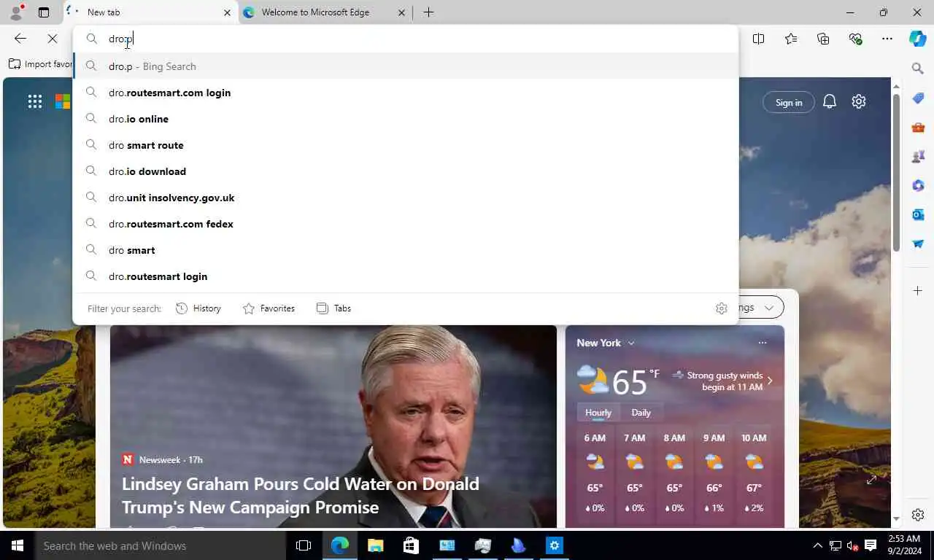This screenshot has width=934, height=560.
Task: Open Lindsey Graham Newsweek article
Action: (x=301, y=495)
